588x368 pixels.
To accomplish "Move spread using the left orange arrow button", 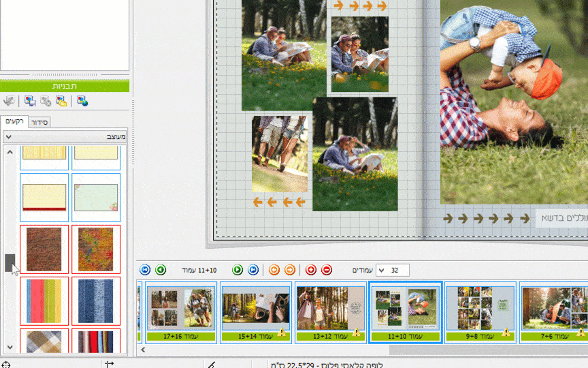I will 274,270.
